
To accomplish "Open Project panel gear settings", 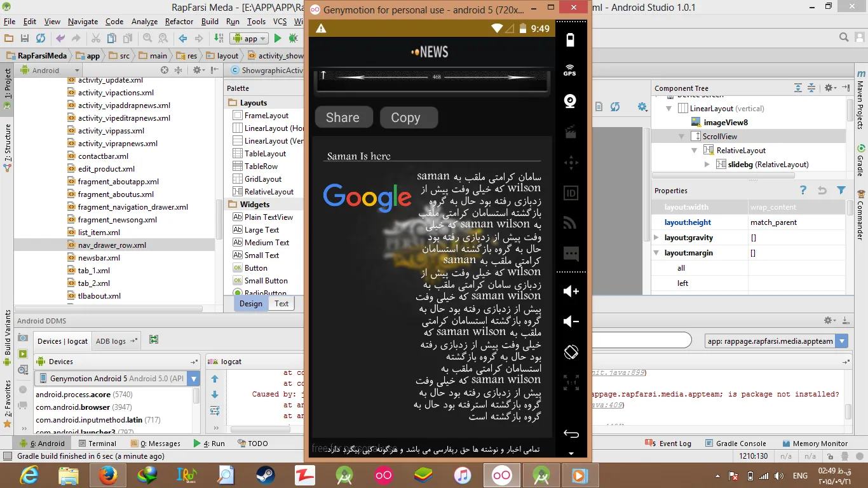I will coord(197,70).
